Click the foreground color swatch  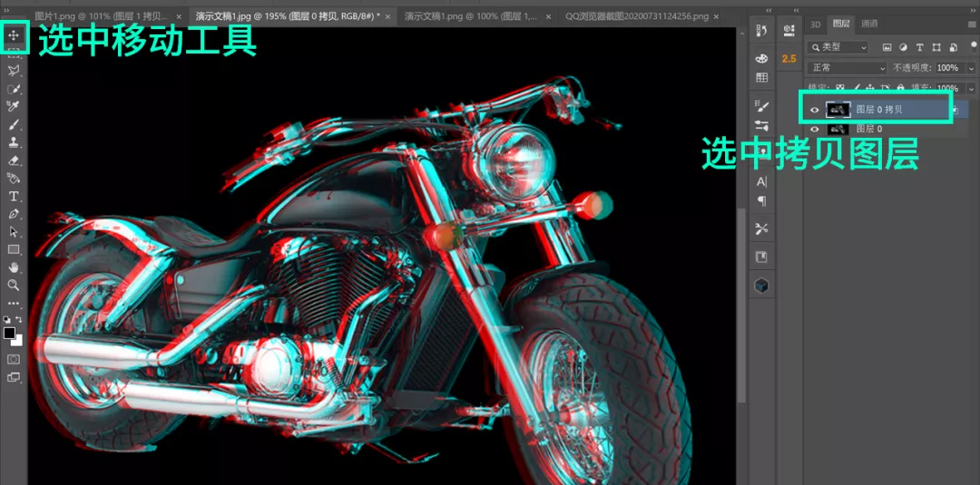click(9, 334)
